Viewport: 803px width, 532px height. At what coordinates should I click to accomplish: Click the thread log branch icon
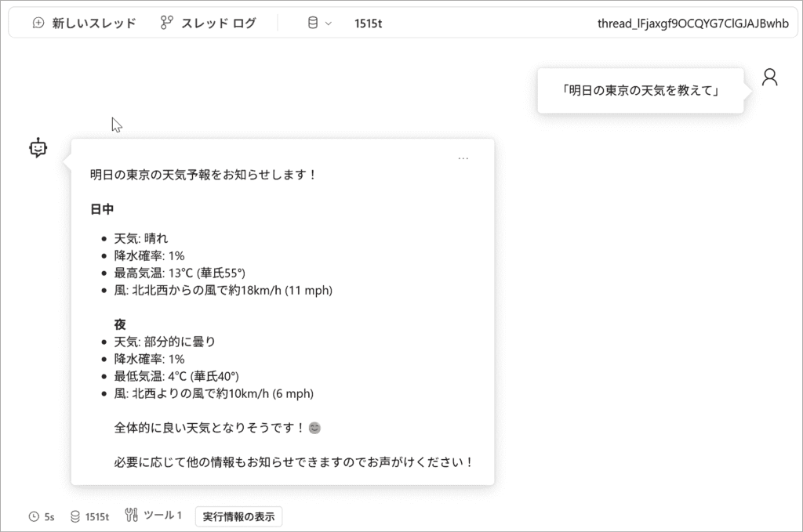pyautogui.click(x=166, y=24)
